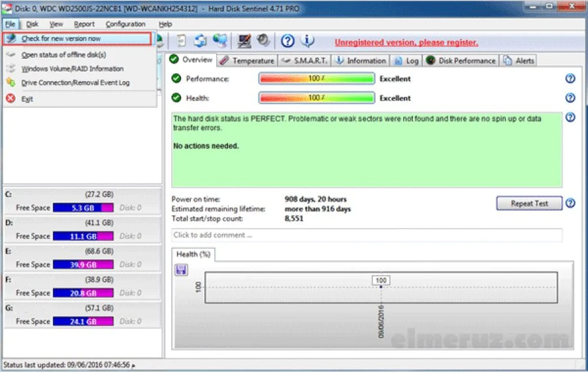Click the C: drive free space bar

(x=83, y=208)
